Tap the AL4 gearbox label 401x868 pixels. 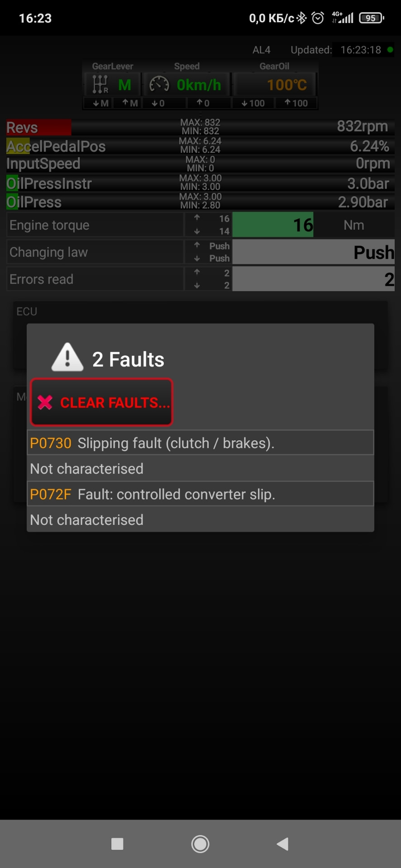point(261,50)
